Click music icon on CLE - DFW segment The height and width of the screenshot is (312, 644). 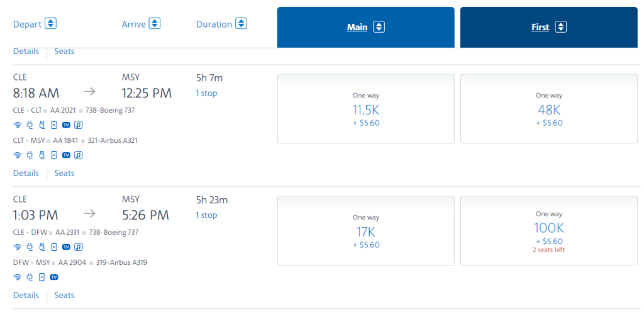pos(79,247)
